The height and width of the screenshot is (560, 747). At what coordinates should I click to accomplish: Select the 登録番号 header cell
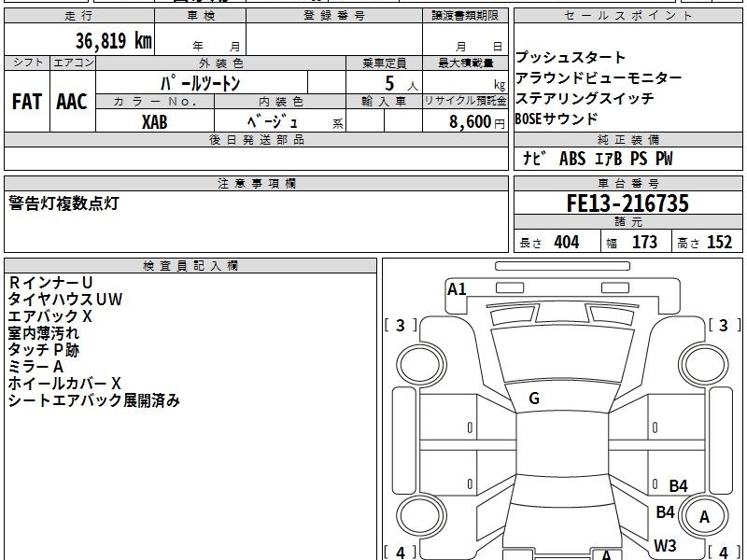point(334,16)
